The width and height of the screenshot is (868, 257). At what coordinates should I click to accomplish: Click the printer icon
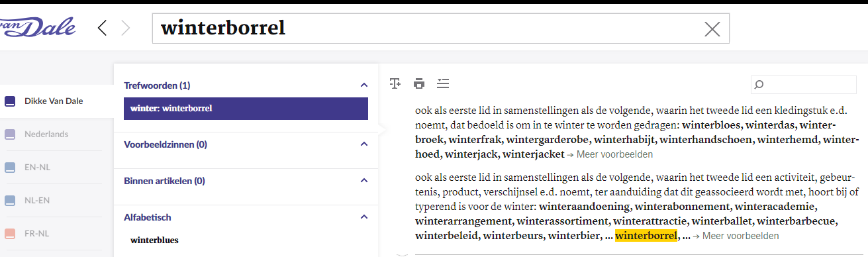419,83
